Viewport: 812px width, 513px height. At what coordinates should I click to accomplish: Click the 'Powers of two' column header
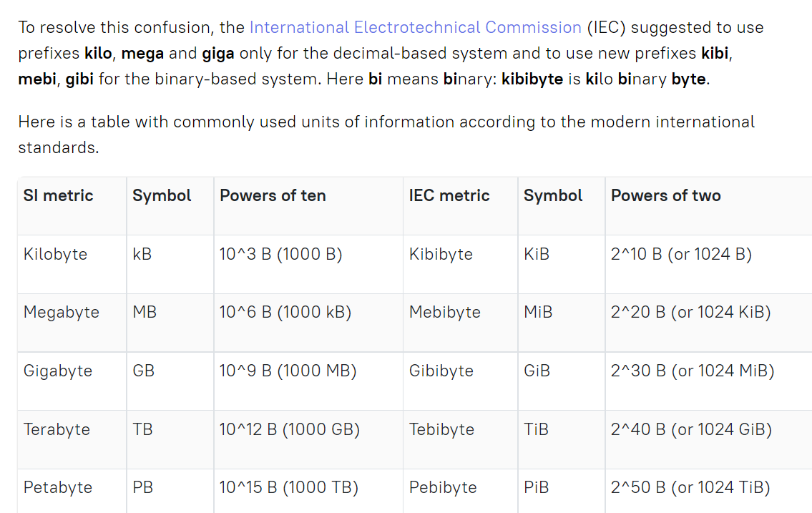[x=665, y=196]
